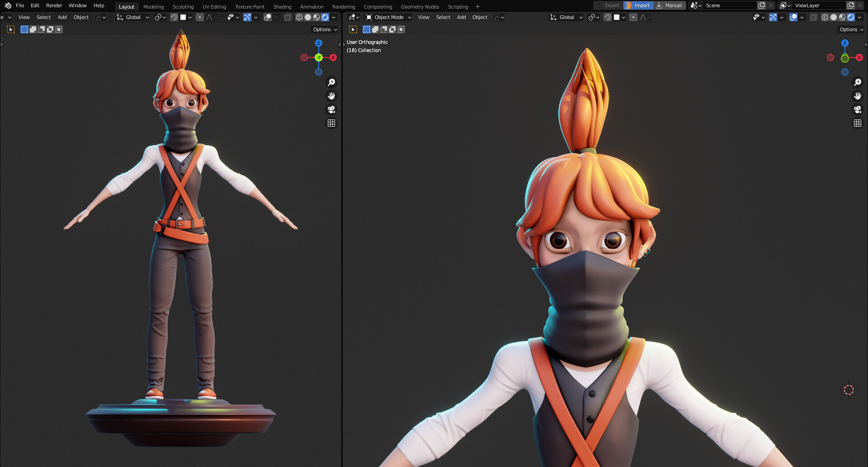Screen dimensions: 868x467
Task: Click the white brush color swatch in header
Action: [x=184, y=17]
